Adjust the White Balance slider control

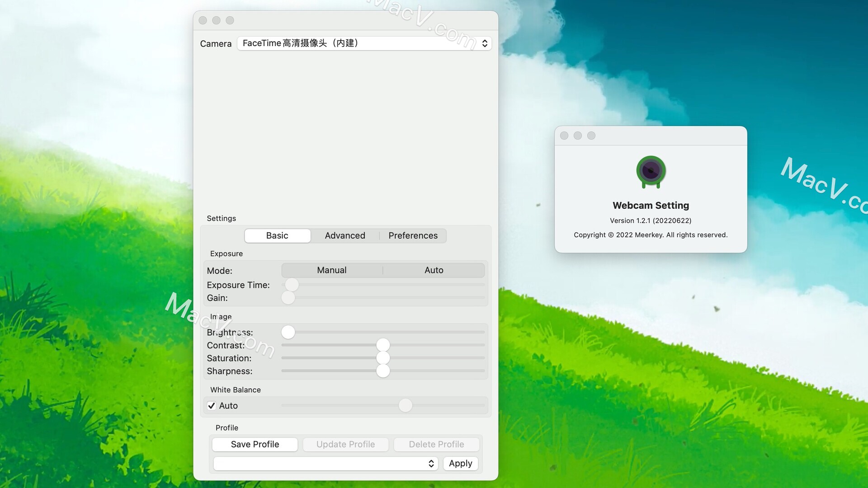point(406,405)
